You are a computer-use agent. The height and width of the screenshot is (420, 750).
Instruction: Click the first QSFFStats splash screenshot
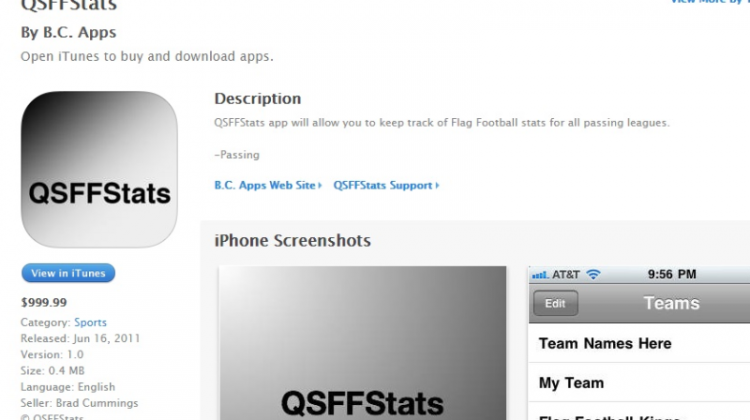[362, 343]
